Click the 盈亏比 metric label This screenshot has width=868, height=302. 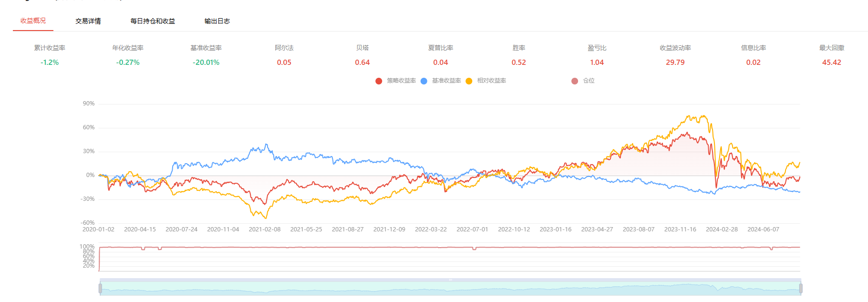(597, 48)
